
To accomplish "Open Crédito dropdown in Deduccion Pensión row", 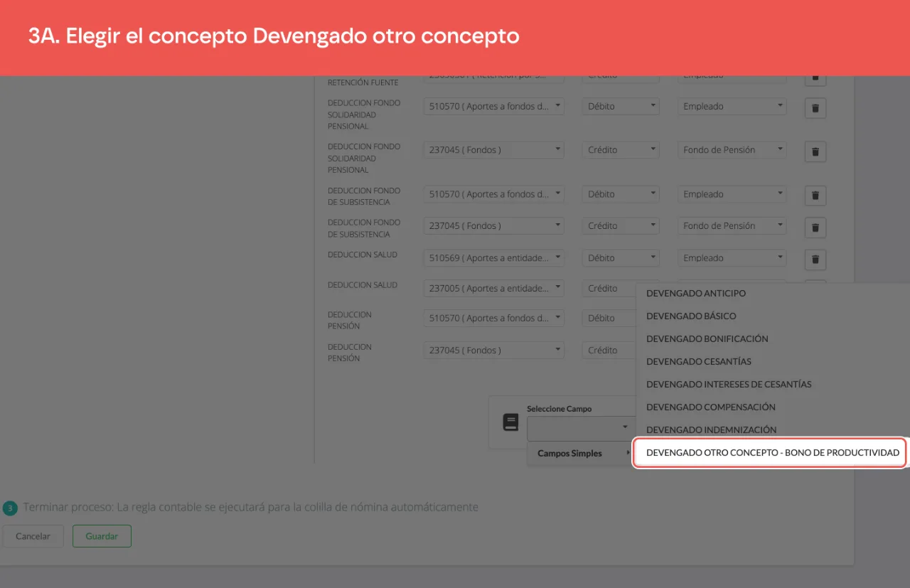I will (608, 351).
